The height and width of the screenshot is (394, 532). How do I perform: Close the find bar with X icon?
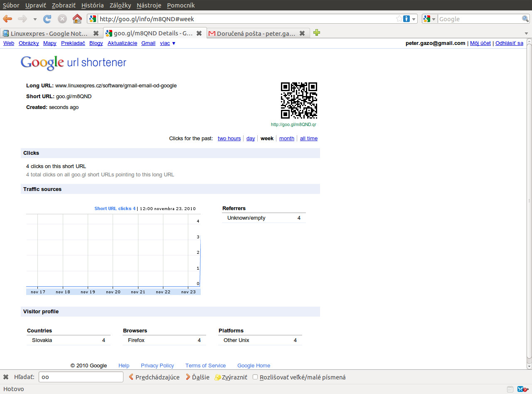click(x=6, y=377)
